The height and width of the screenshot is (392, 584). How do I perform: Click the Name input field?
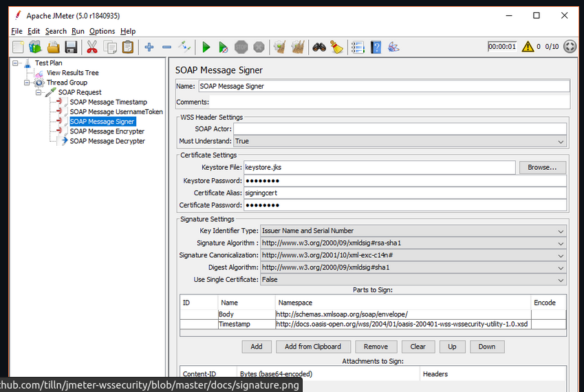click(x=384, y=87)
